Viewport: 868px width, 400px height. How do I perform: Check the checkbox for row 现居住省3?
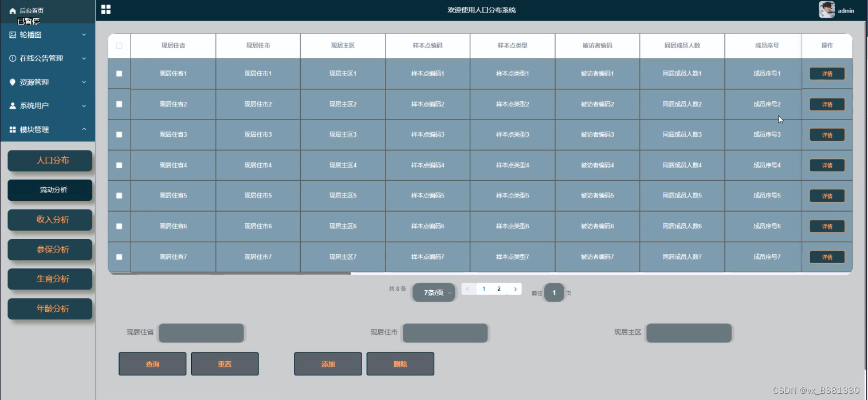(119, 134)
